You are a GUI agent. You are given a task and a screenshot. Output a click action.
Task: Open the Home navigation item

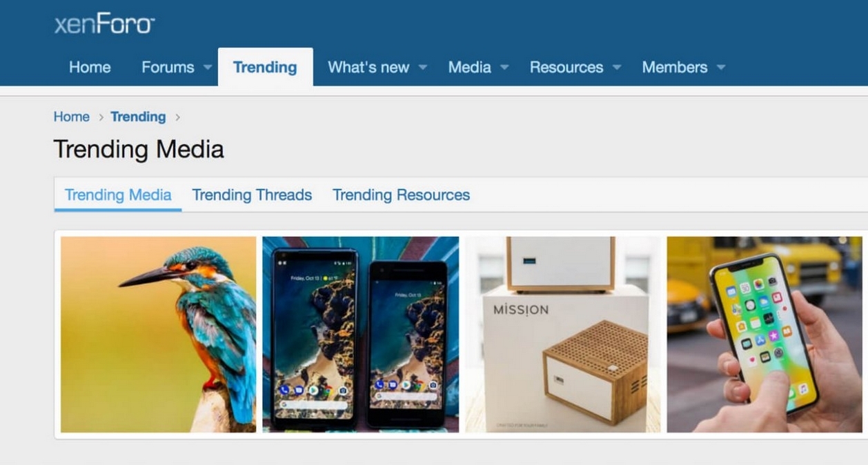pyautogui.click(x=90, y=67)
